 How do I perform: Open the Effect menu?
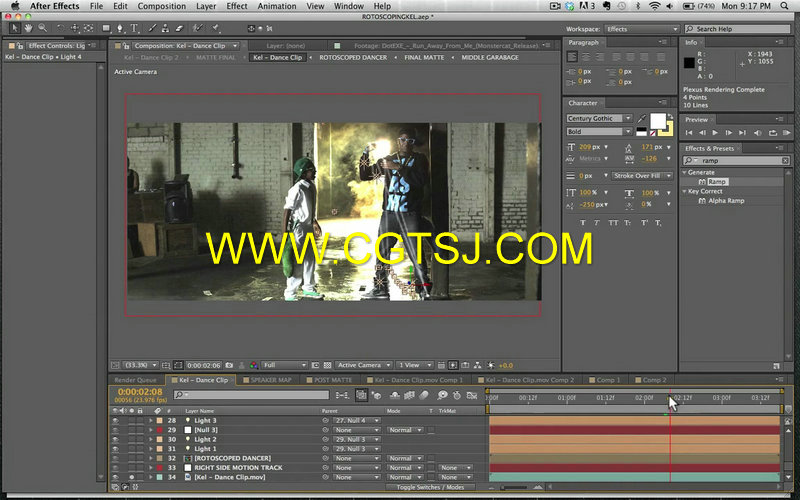coord(237,6)
